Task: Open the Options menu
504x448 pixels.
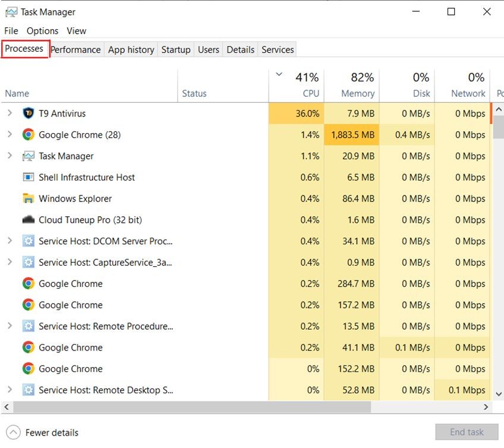Action: pos(42,31)
